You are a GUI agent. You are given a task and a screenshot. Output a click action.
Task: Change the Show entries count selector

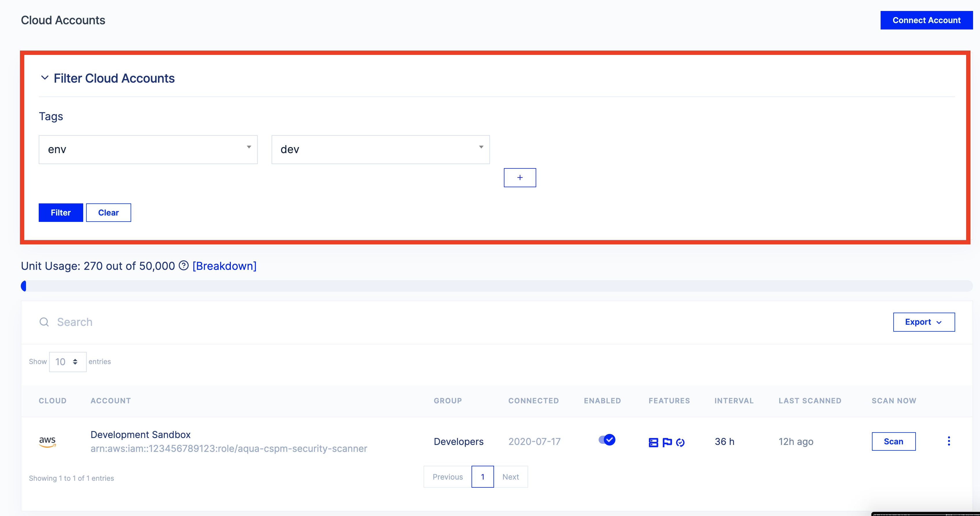[x=68, y=362]
